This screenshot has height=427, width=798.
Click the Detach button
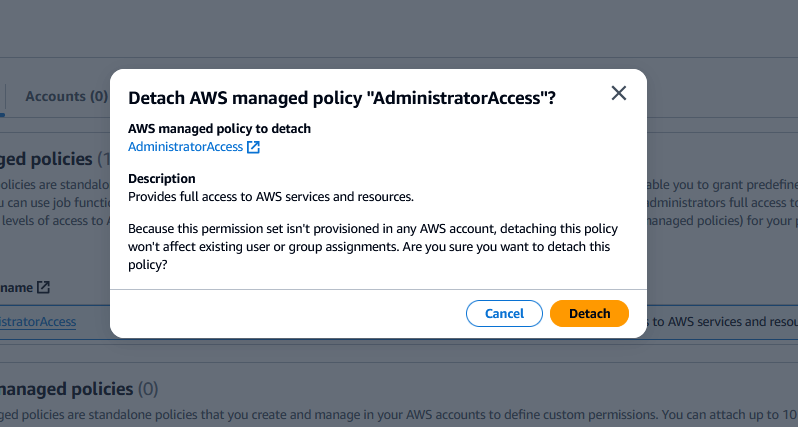(589, 314)
